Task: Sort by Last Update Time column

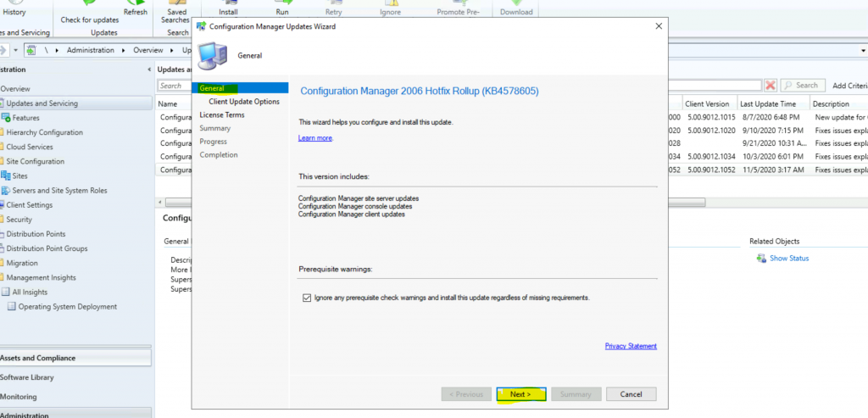Action: click(x=773, y=103)
